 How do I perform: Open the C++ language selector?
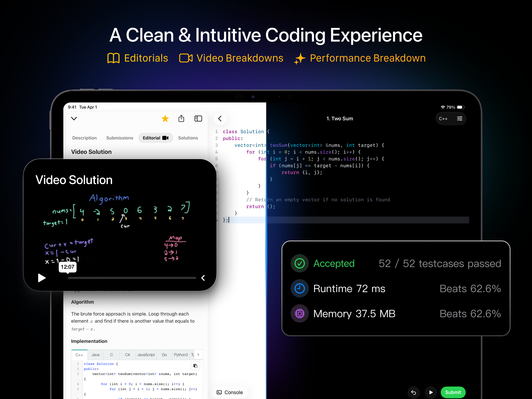pyautogui.click(x=443, y=118)
